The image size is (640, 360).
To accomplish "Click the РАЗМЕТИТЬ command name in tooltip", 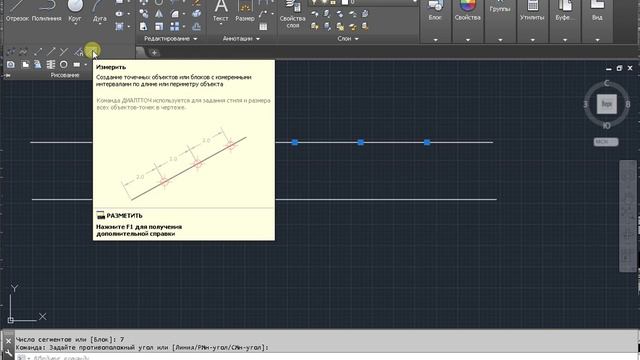I will 124,216.
